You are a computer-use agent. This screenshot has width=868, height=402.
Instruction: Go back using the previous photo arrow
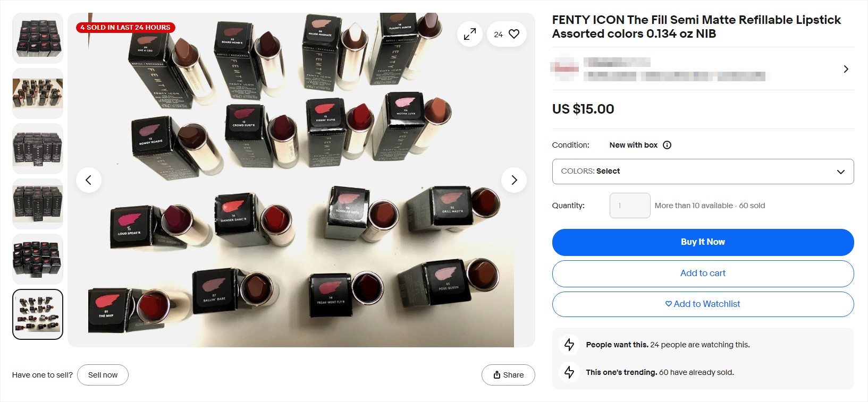coord(89,180)
